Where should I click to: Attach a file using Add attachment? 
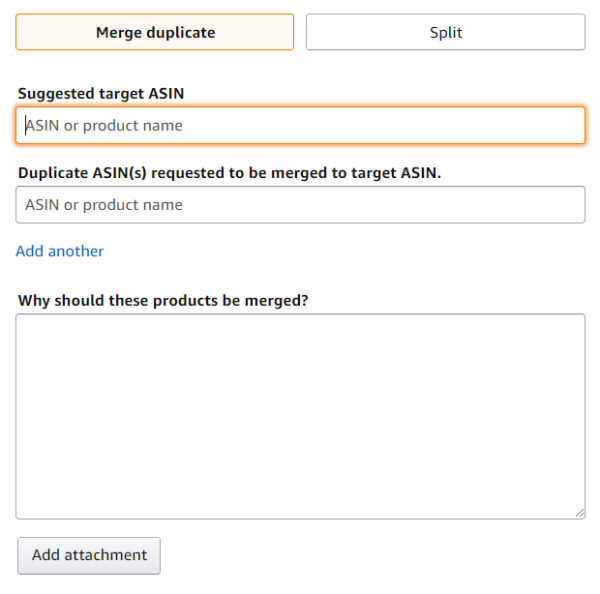[x=89, y=555]
